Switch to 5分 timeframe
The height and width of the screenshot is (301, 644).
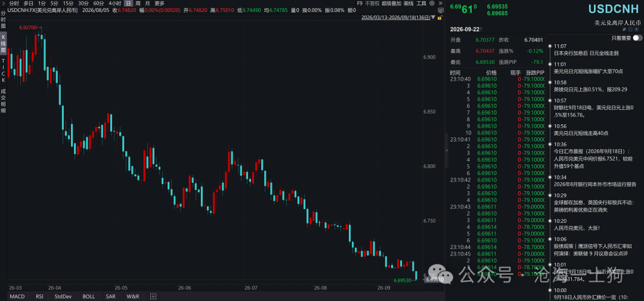tap(54, 3)
